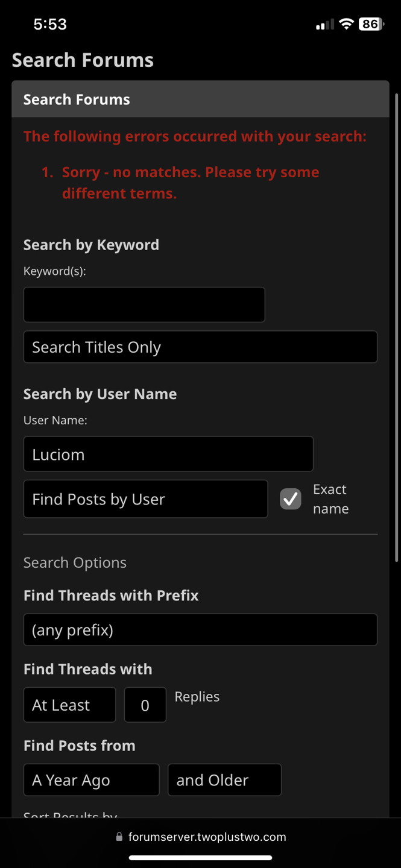The width and height of the screenshot is (401, 868).
Task: Tap the status bar clock showing 5:53
Action: (x=50, y=24)
